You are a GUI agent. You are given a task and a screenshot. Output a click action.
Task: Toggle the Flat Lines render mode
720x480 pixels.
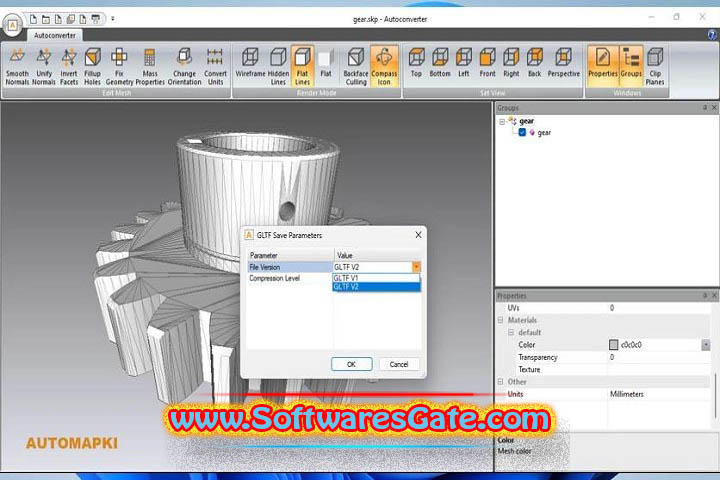[x=302, y=66]
